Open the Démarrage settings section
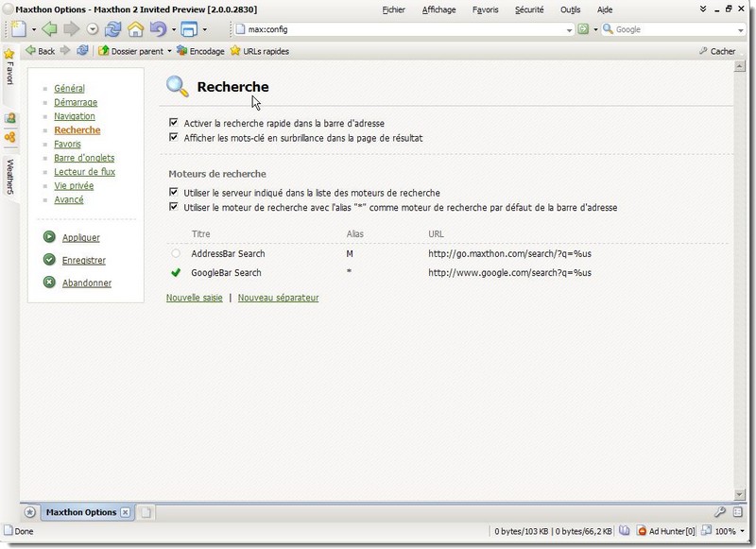The width and height of the screenshot is (756, 549). point(76,102)
